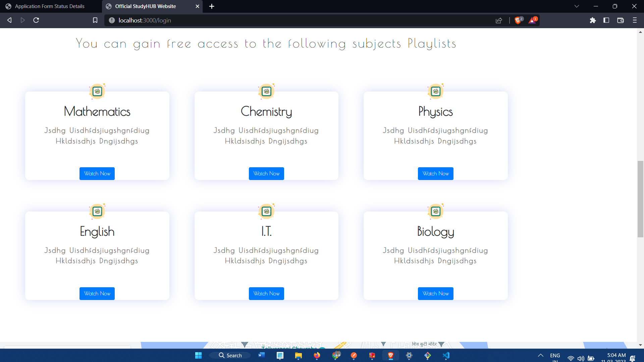This screenshot has height=362, width=644.
Task: Bookmark this page using the star icon
Action: pyautogui.click(x=95, y=20)
